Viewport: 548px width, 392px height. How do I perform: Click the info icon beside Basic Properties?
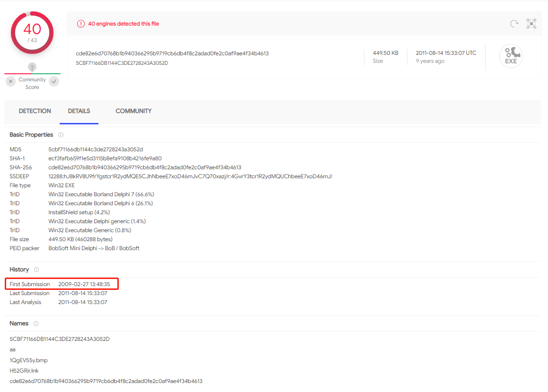(x=61, y=135)
